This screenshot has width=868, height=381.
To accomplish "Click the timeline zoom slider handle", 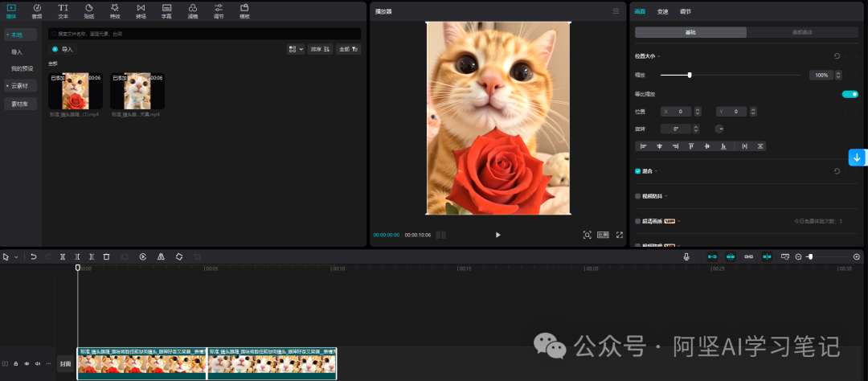I will (810, 257).
